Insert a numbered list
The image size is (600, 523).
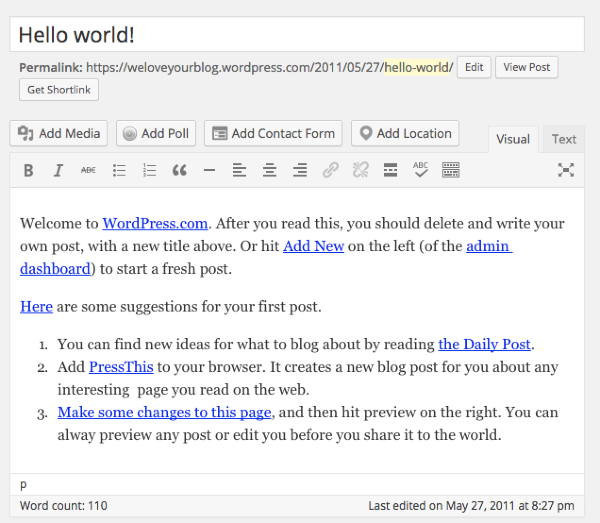(150, 171)
